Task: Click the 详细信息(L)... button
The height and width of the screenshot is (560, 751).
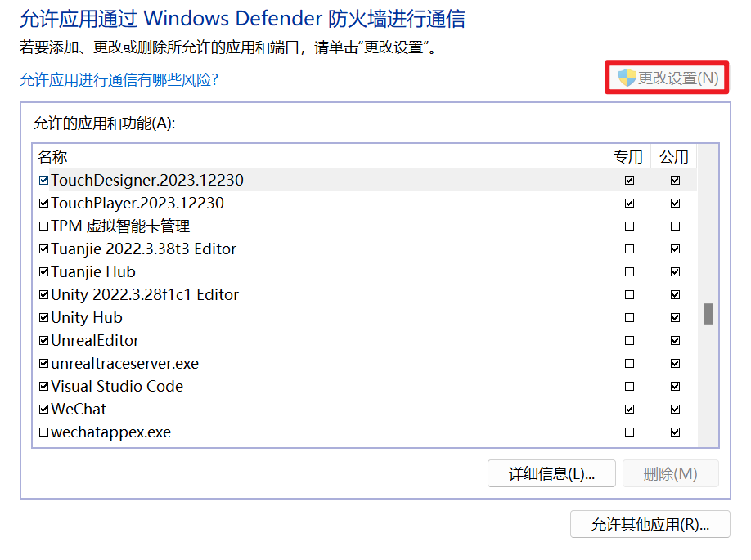Action: point(551,473)
